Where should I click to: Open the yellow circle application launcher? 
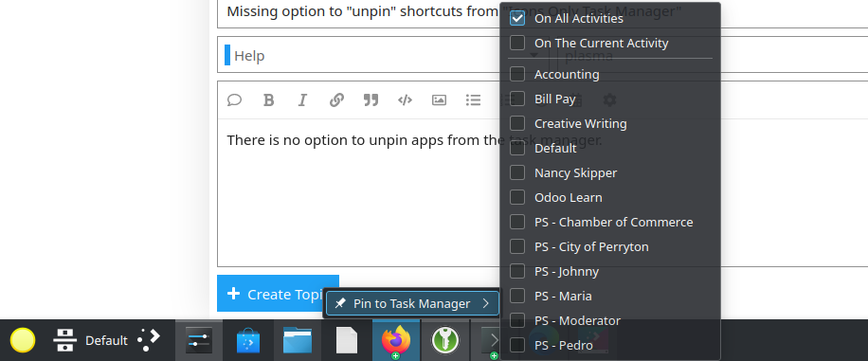point(23,340)
